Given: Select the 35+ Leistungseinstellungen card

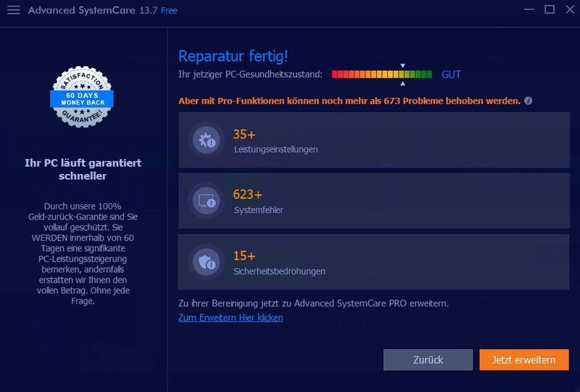Looking at the screenshot, I should pos(374,140).
